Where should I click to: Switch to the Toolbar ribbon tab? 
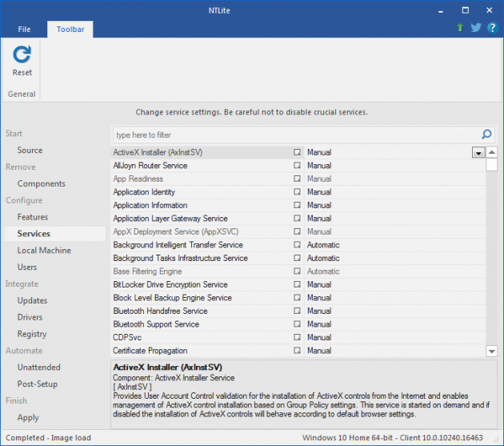[x=70, y=30]
